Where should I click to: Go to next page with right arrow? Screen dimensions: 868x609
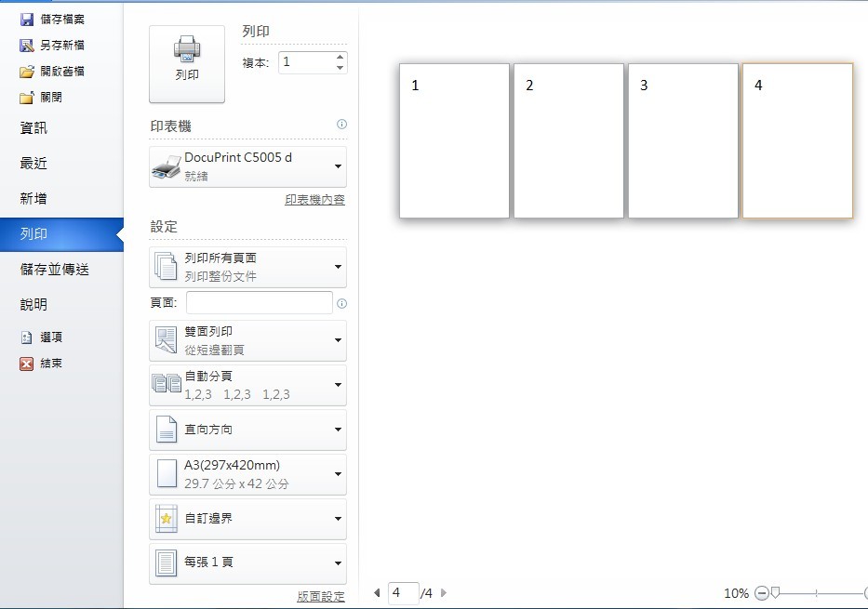click(x=444, y=593)
